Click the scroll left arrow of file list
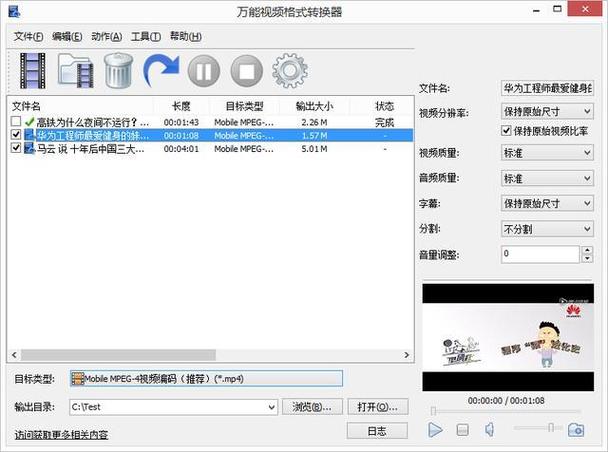This screenshot has height=452, width=608. 14,354
